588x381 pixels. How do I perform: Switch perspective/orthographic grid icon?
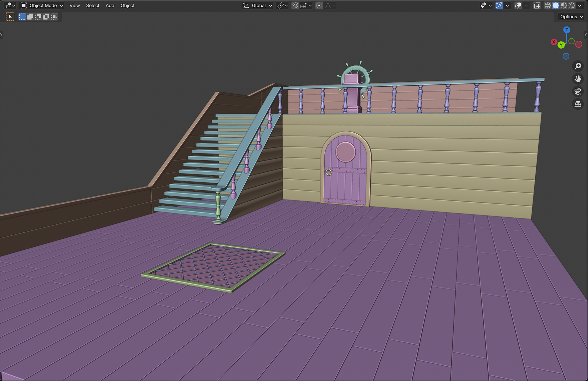(x=578, y=104)
